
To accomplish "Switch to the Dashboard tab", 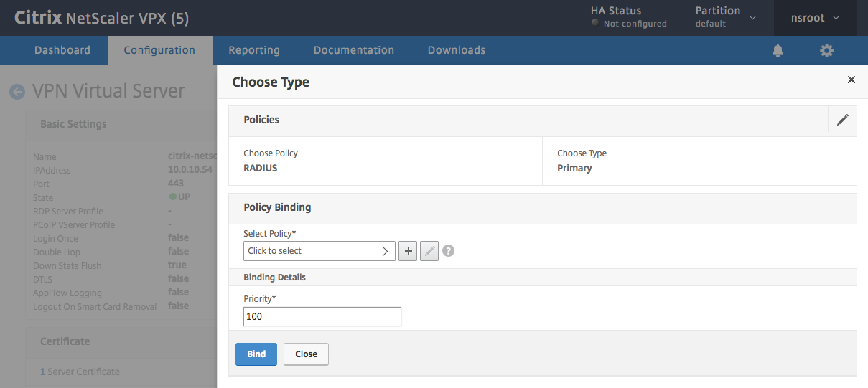I will pyautogui.click(x=62, y=50).
